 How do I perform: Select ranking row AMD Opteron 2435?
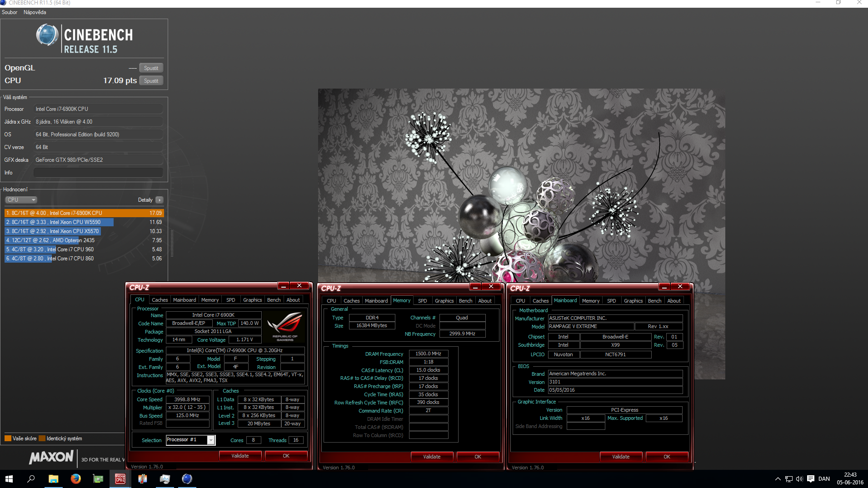tap(84, 240)
